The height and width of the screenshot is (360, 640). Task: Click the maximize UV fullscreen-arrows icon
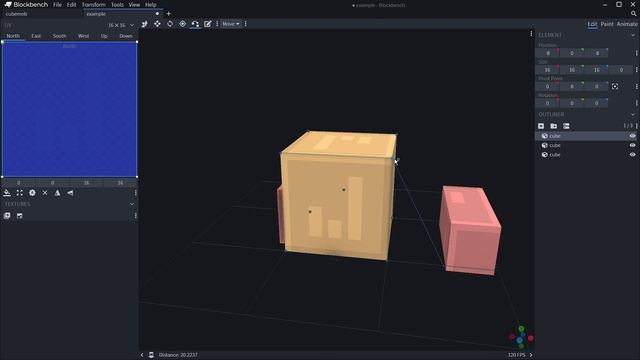click(x=20, y=193)
